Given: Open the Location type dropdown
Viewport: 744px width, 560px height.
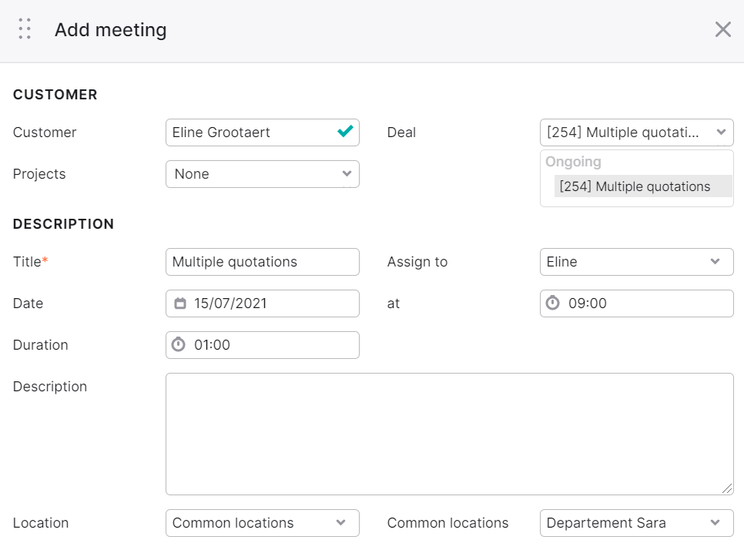Looking at the screenshot, I should (263, 523).
